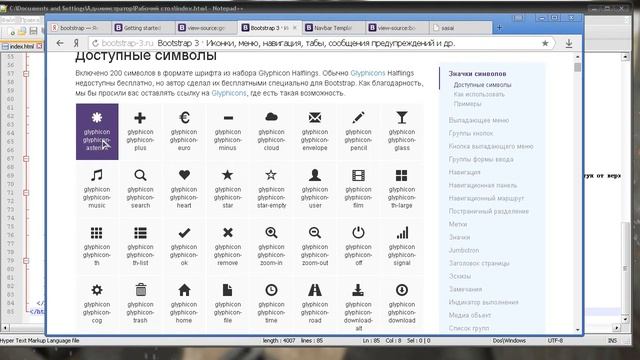Viewport: 640px width, 360px height.
Task: Pick the glyphicon-pencil icon
Action: (x=358, y=118)
